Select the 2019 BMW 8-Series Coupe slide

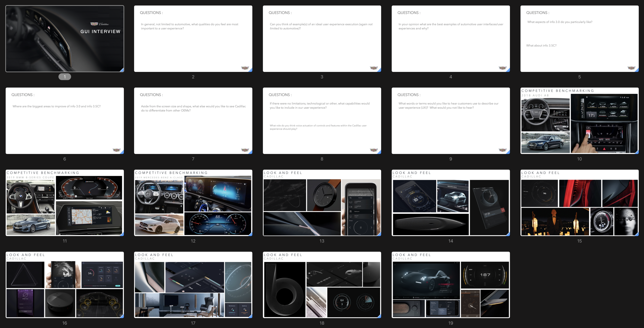tap(65, 203)
